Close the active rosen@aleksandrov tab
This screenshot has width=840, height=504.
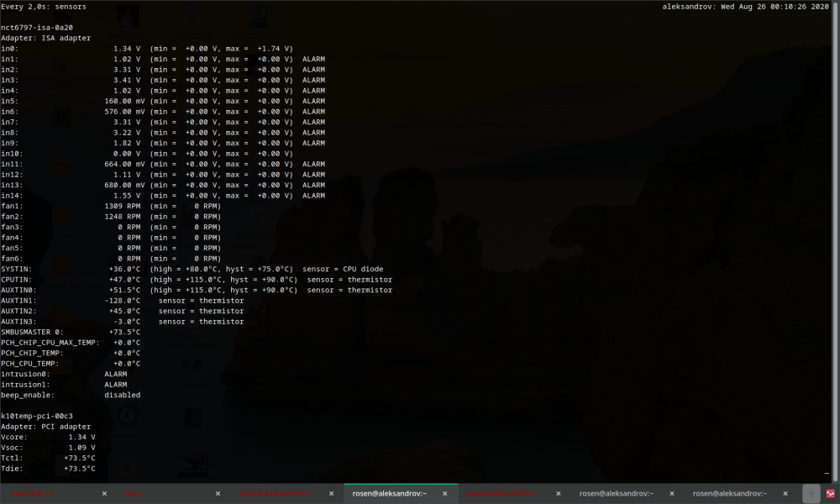(444, 494)
